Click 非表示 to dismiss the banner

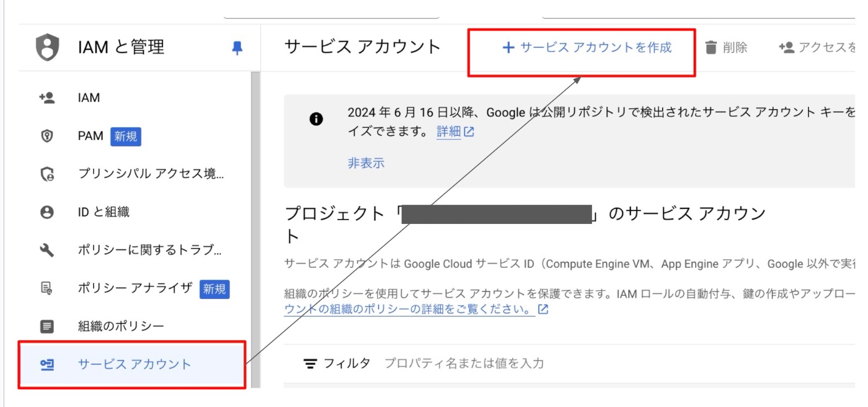pyautogui.click(x=366, y=163)
